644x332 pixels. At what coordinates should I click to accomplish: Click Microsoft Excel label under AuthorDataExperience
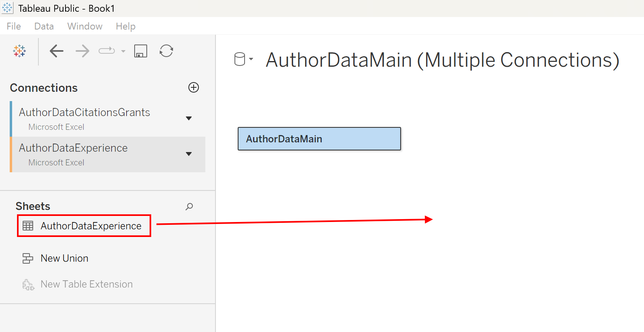[56, 163]
